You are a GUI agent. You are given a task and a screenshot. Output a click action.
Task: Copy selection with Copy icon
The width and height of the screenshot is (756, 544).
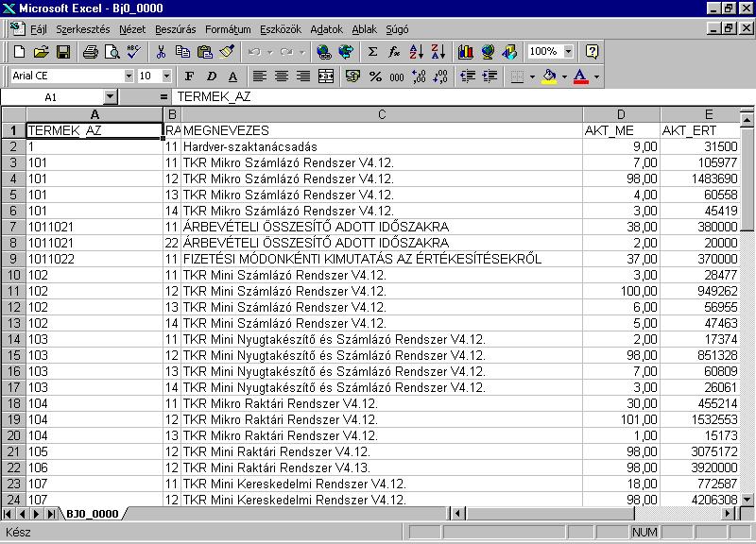pos(182,52)
